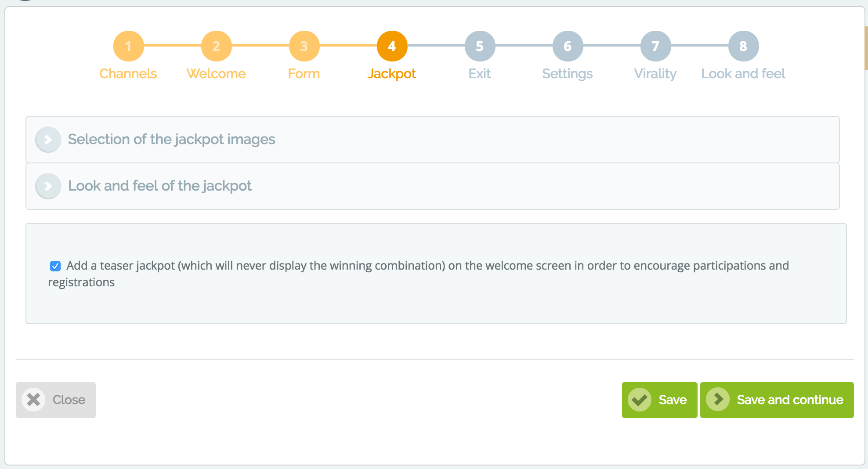Image resolution: width=868 pixels, height=469 pixels.
Task: Jump to step 6 Settings circle
Action: tap(568, 46)
